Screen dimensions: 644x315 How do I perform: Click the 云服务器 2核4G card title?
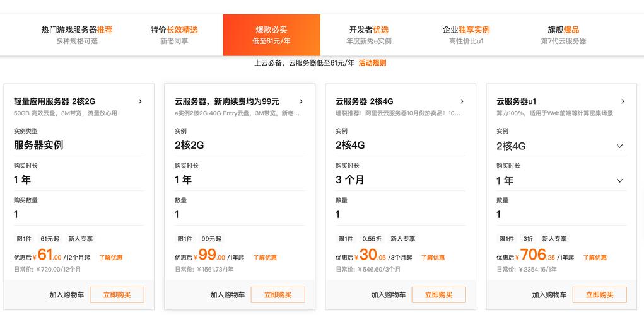click(x=365, y=101)
